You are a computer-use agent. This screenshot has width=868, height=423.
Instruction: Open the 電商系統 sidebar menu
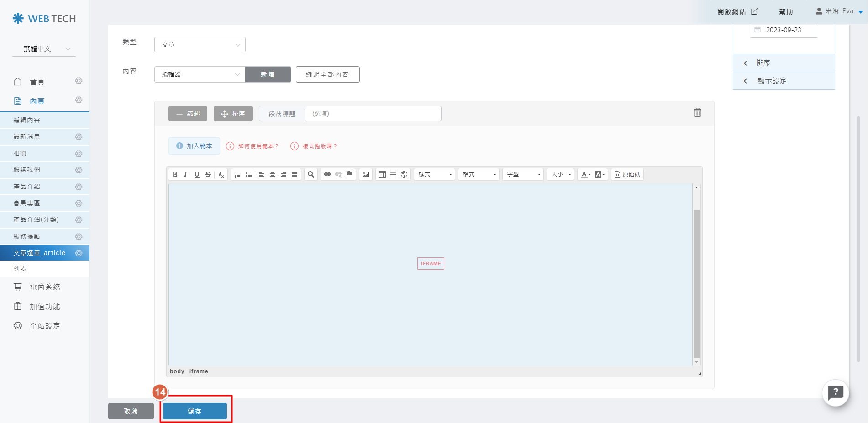[x=45, y=287]
